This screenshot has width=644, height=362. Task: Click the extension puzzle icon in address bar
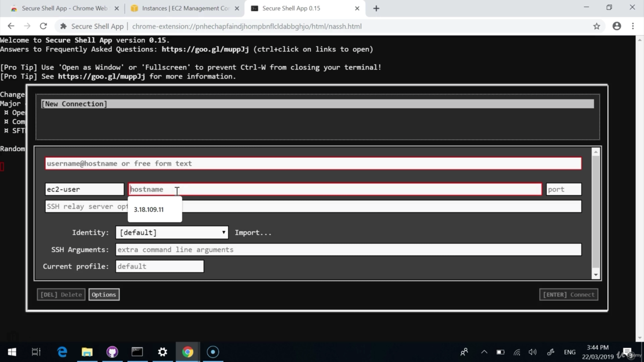coord(63,26)
